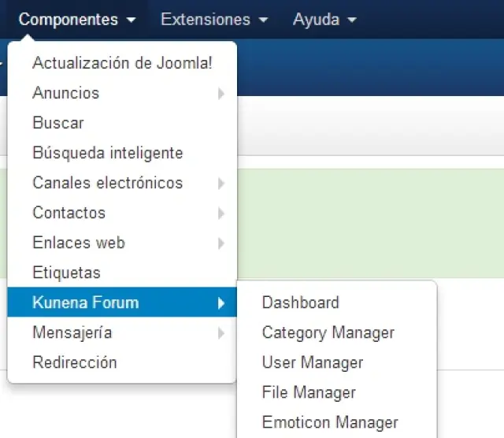The width and height of the screenshot is (504, 438).
Task: Open the Etiquetas component
Action: click(67, 273)
